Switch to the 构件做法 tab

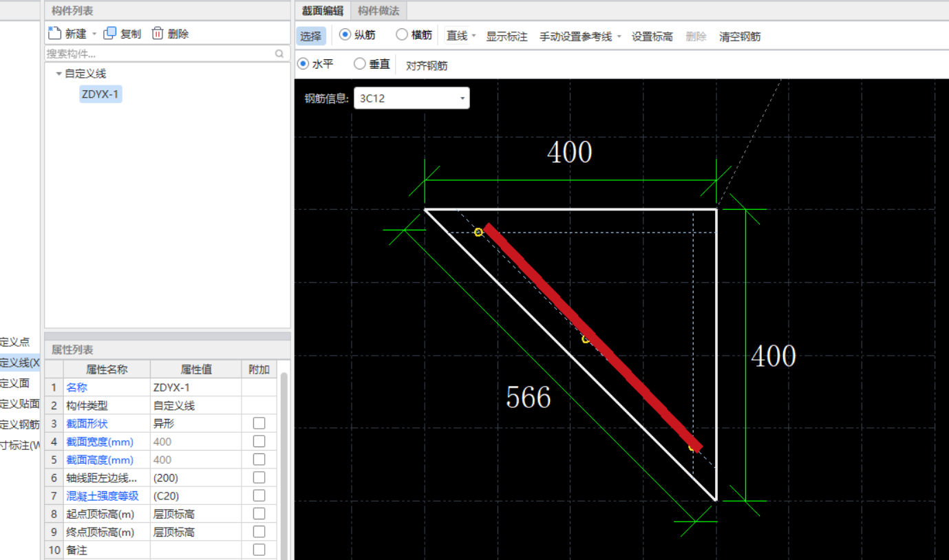tap(378, 10)
